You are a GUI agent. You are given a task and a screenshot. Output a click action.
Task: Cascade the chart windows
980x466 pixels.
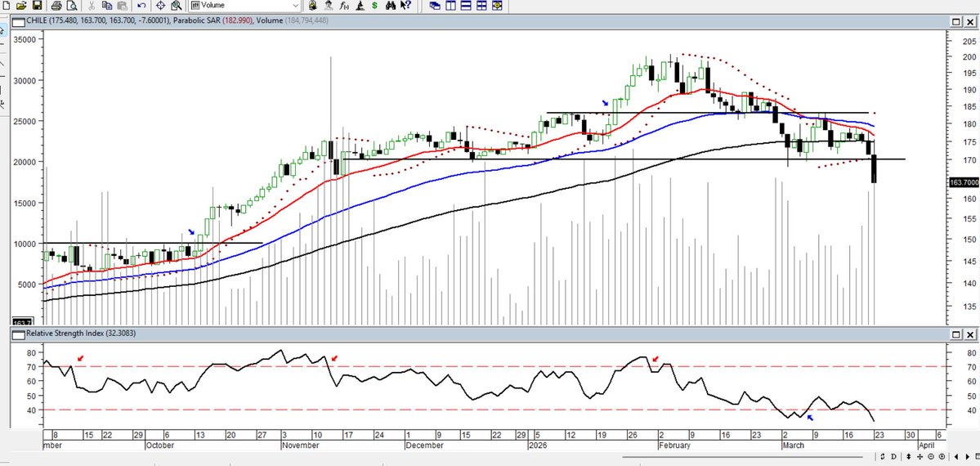[435, 6]
